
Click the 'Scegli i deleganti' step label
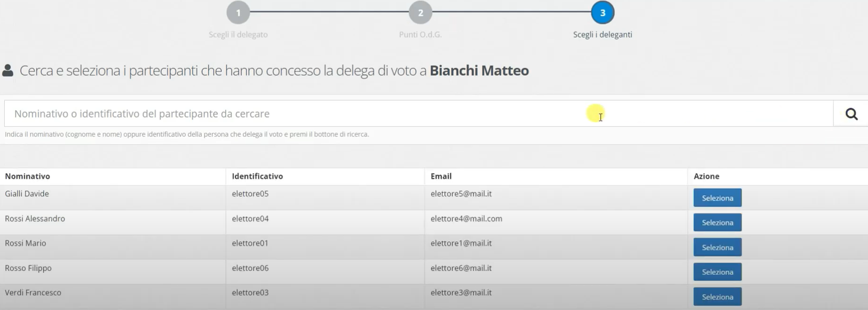coord(602,34)
